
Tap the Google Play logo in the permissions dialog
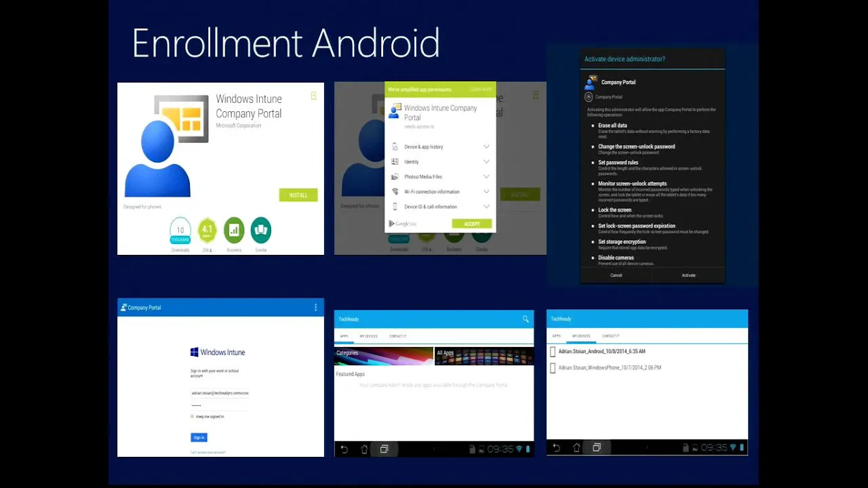tap(403, 224)
